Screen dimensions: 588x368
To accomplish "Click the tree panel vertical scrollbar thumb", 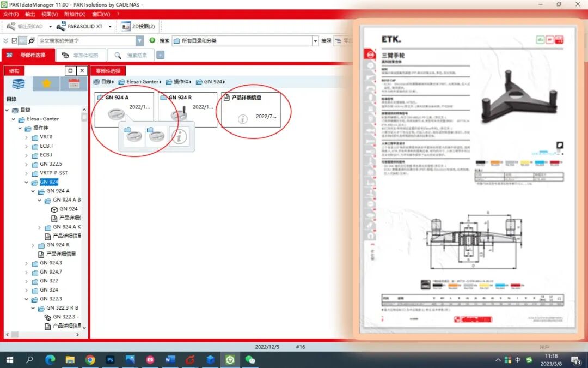I will coord(84,117).
